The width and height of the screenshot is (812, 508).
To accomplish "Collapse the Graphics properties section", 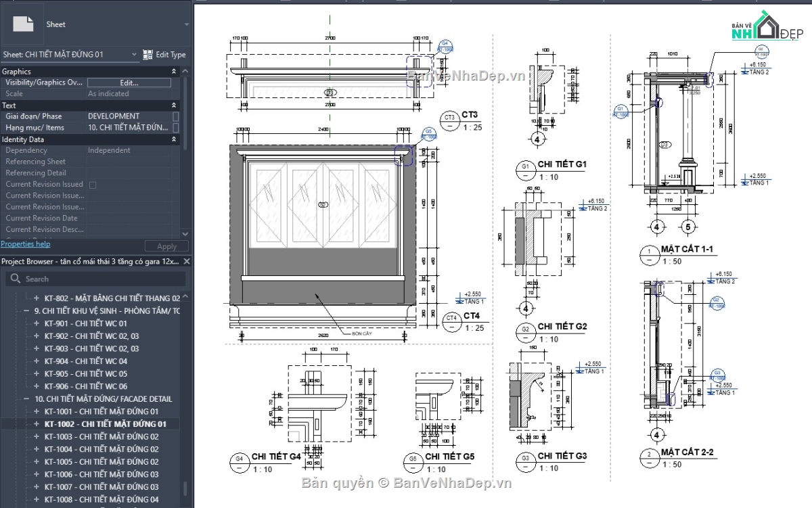I will 174,72.
